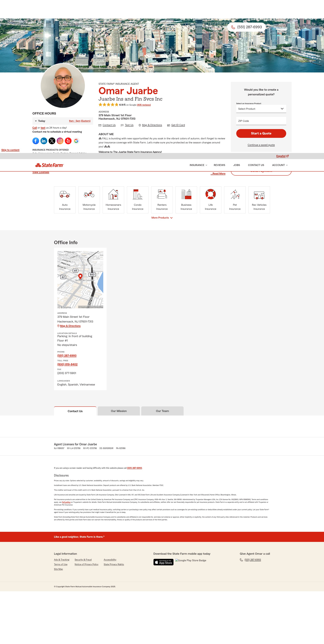This screenshot has width=324, height=644.
Task: Call the office phone (551) 287-6993 in Office Info
Action: click(x=67, y=356)
